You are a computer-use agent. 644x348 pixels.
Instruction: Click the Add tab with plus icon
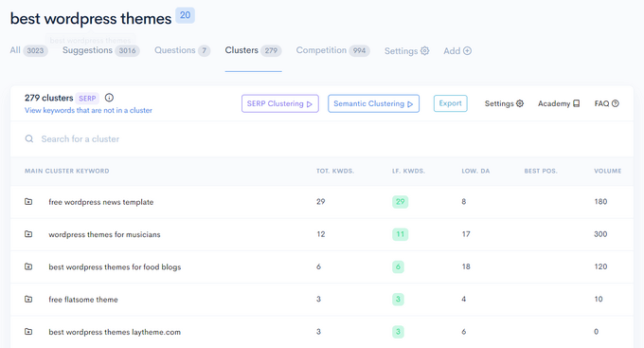tap(457, 50)
